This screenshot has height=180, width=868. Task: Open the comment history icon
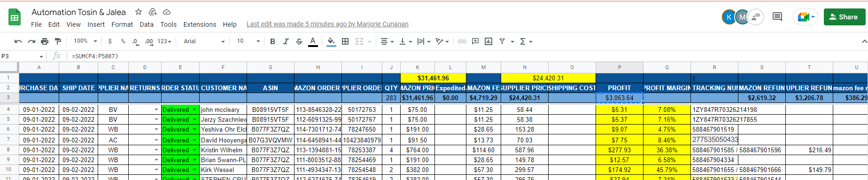click(777, 17)
